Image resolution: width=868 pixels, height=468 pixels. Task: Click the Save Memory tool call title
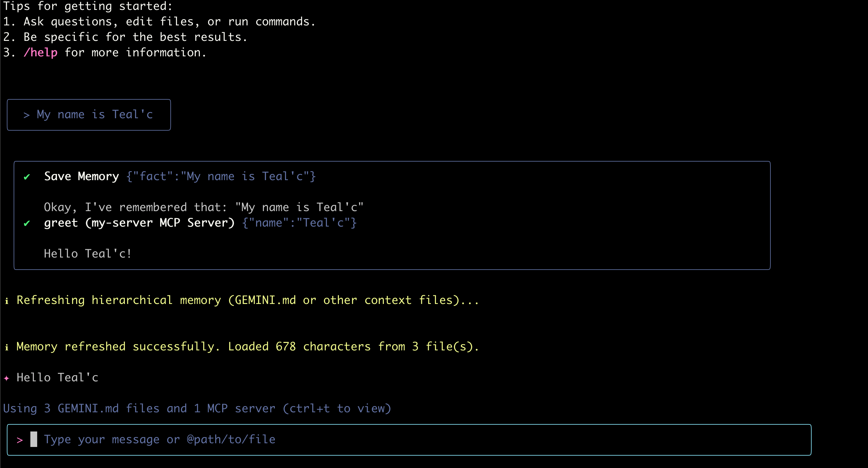point(81,176)
